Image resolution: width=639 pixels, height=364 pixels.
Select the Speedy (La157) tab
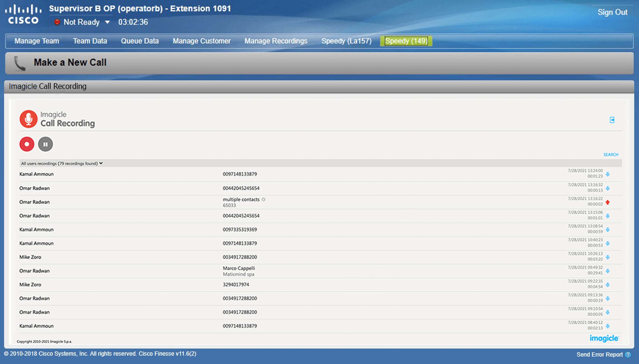pyautogui.click(x=346, y=41)
